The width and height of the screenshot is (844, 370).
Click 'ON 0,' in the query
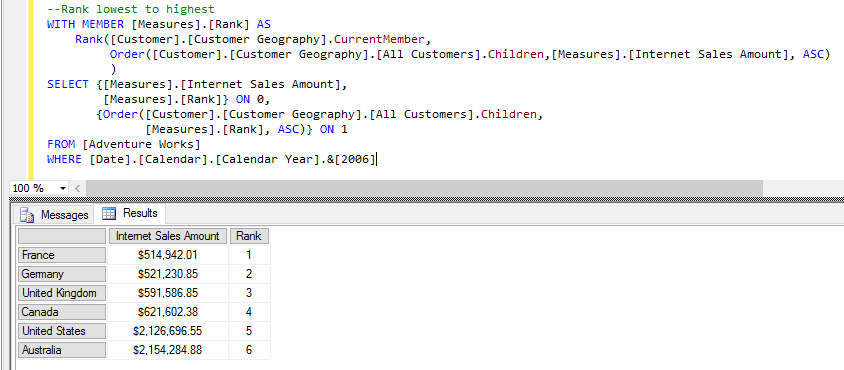(x=252, y=100)
